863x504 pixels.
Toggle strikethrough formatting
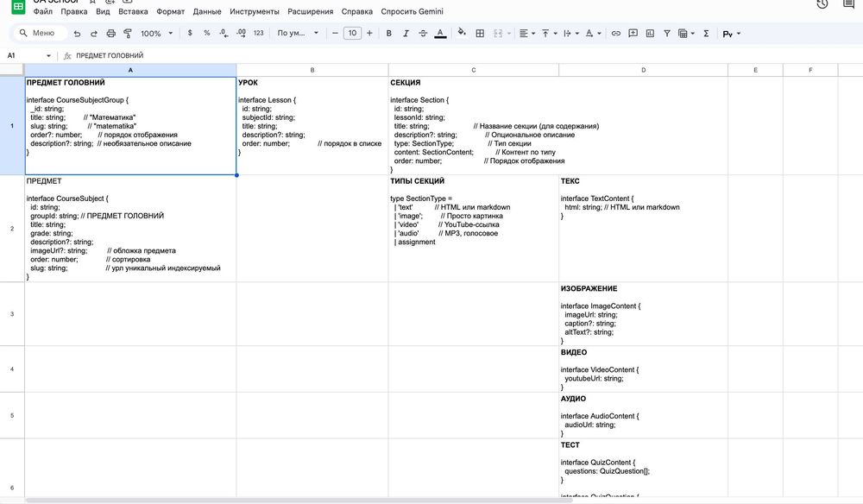[x=423, y=33]
